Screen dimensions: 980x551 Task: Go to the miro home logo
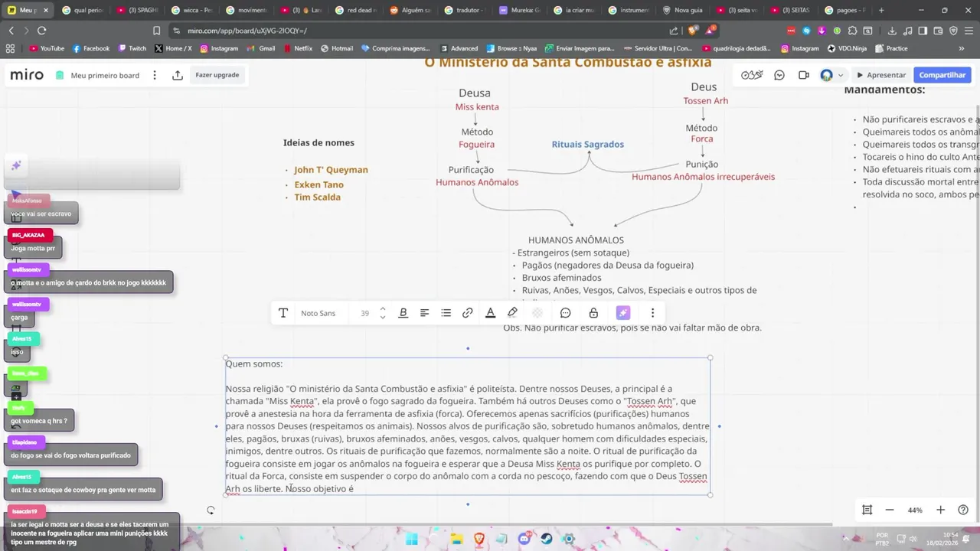27,75
